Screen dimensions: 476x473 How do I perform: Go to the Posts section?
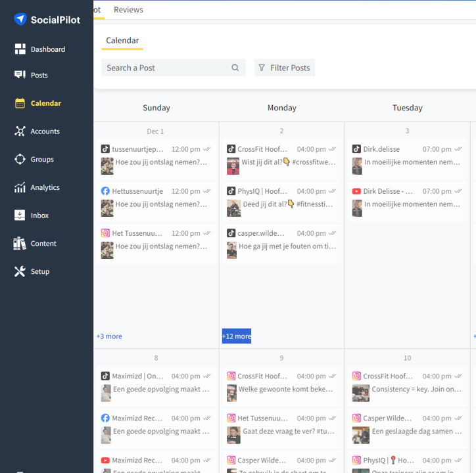tap(39, 76)
